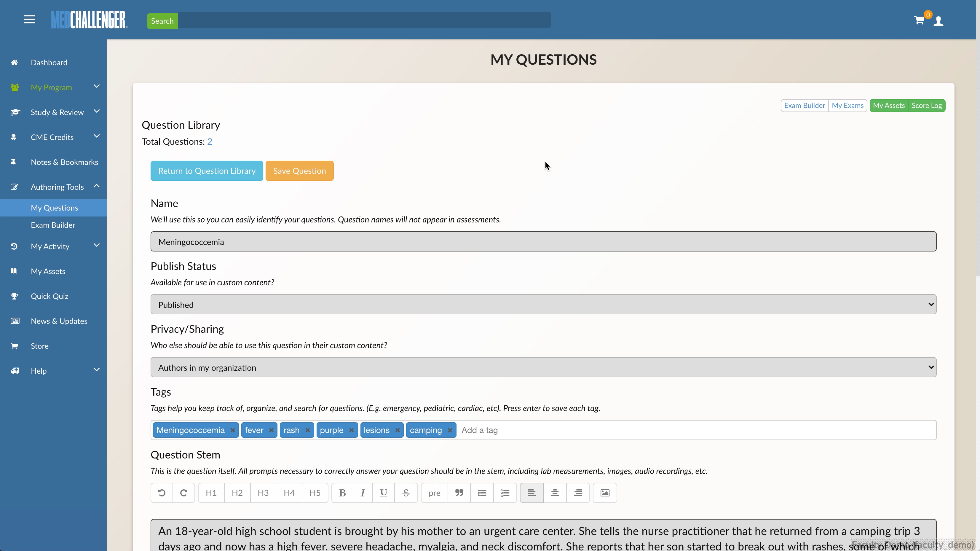Center align the stem text

point(555,493)
